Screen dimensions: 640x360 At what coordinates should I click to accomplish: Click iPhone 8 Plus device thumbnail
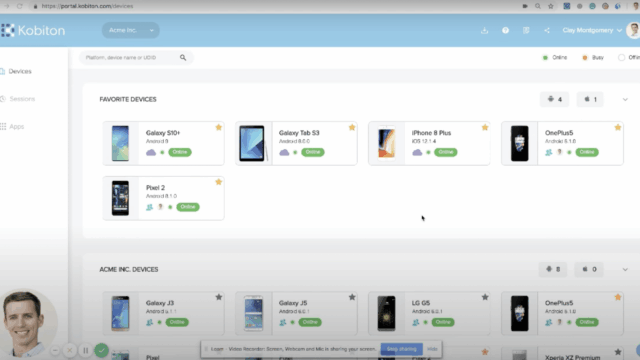pos(386,143)
